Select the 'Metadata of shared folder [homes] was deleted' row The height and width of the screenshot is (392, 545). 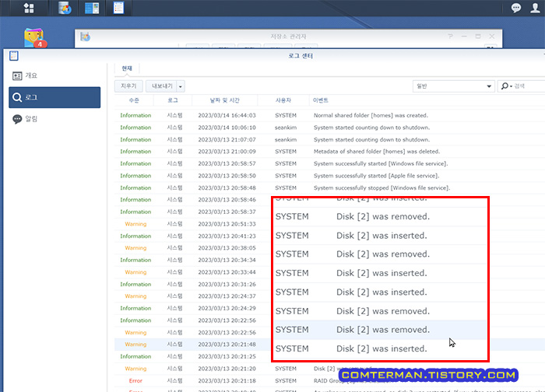click(x=329, y=152)
